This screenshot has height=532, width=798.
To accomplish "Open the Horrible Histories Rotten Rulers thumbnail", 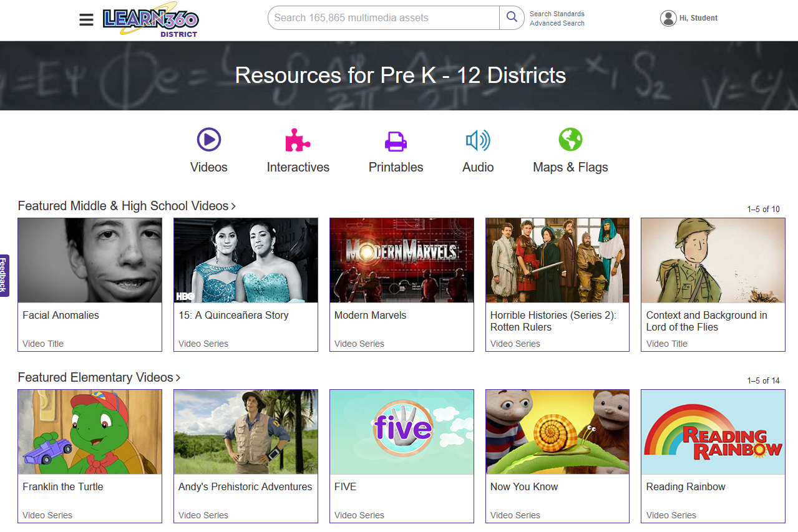I will pos(558,260).
